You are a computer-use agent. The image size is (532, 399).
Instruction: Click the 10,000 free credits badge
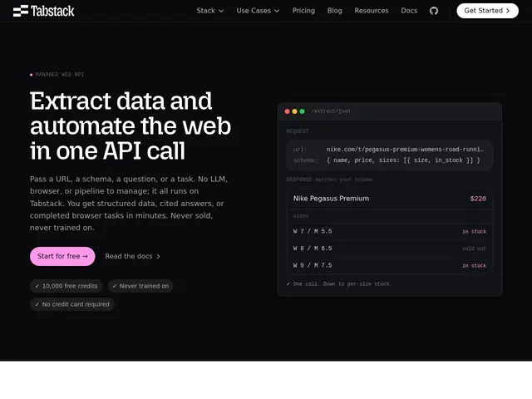click(66, 286)
